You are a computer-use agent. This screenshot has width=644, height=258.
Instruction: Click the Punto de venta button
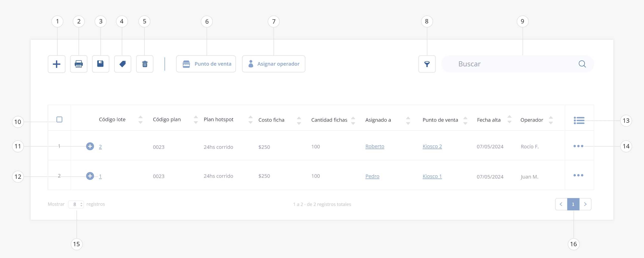[x=206, y=64]
